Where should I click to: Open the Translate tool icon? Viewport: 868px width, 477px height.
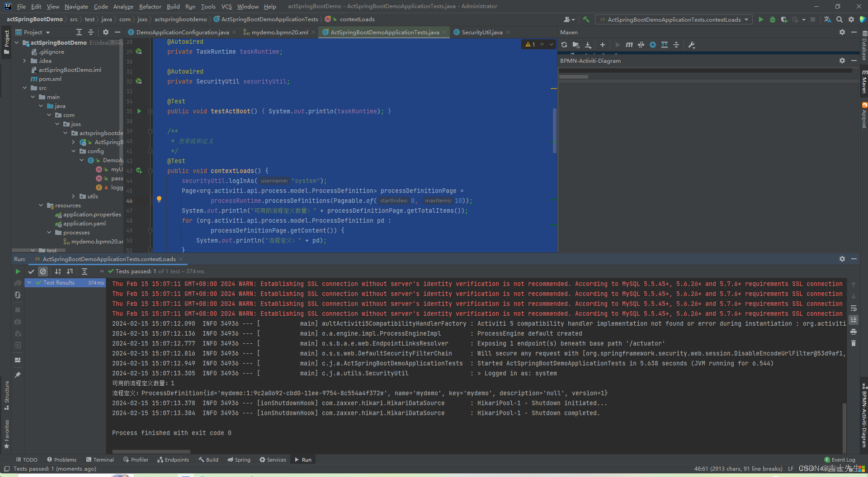point(827,19)
